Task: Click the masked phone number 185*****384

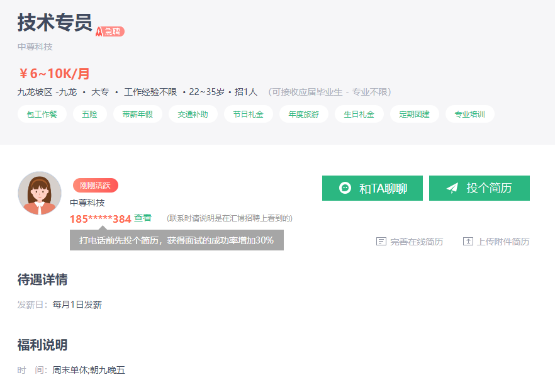Action: [x=101, y=219]
